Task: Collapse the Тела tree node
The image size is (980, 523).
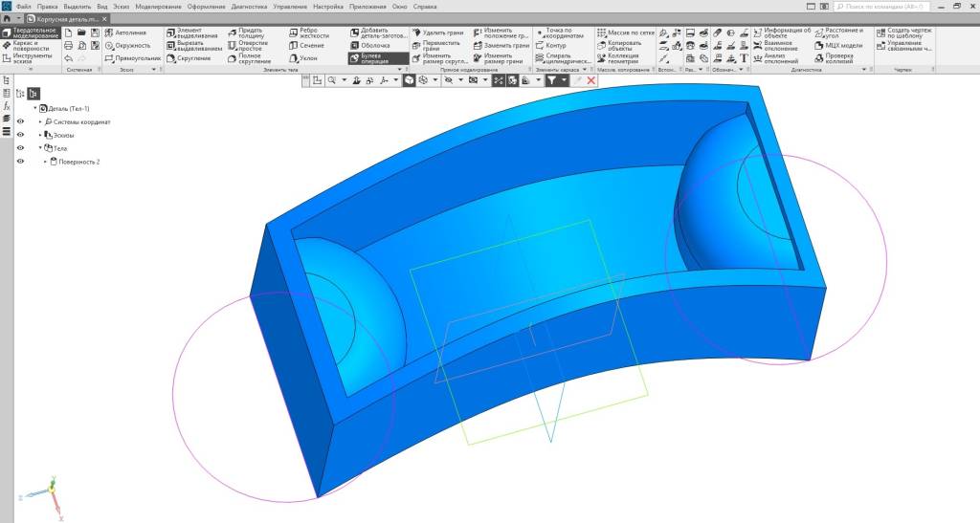Action: pyautogui.click(x=40, y=148)
